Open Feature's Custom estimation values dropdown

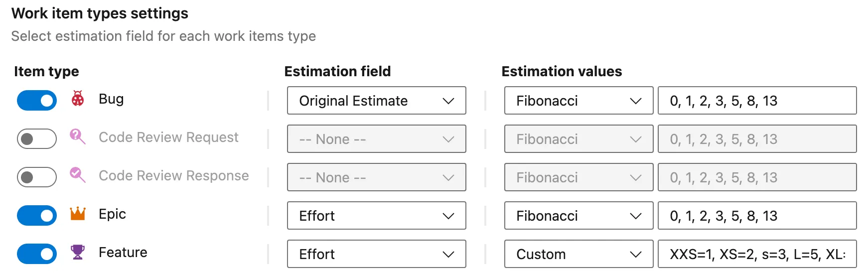(579, 254)
